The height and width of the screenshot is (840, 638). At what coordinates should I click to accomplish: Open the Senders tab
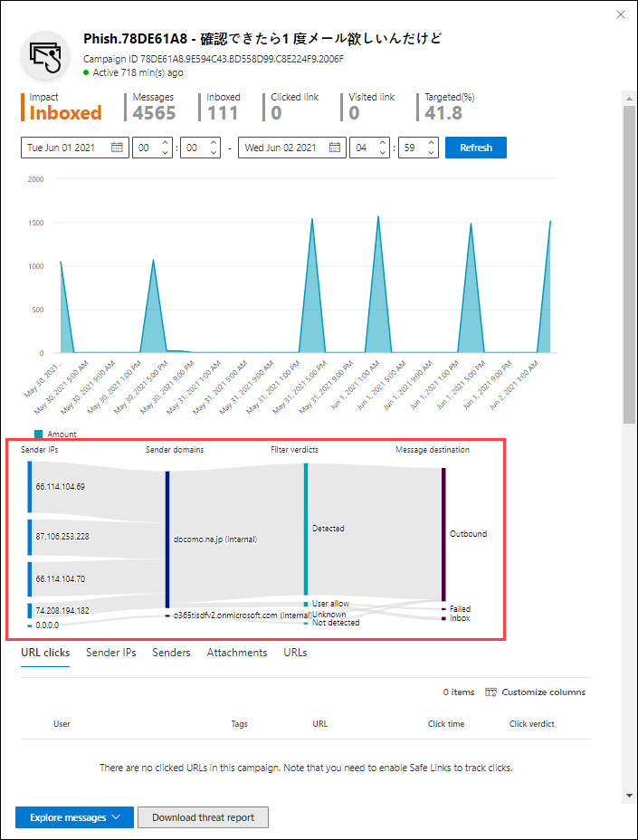pyautogui.click(x=171, y=653)
